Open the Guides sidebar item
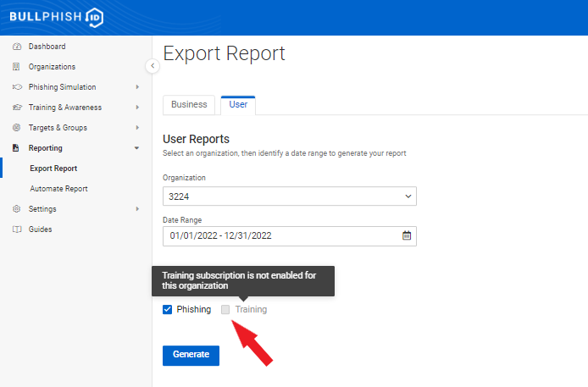 pyautogui.click(x=40, y=229)
